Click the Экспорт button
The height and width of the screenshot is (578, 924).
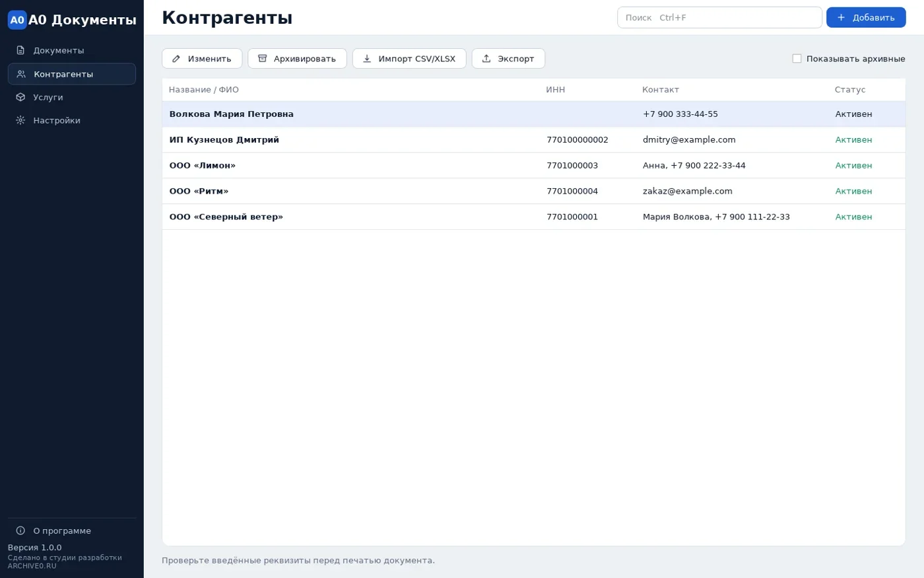508,59
